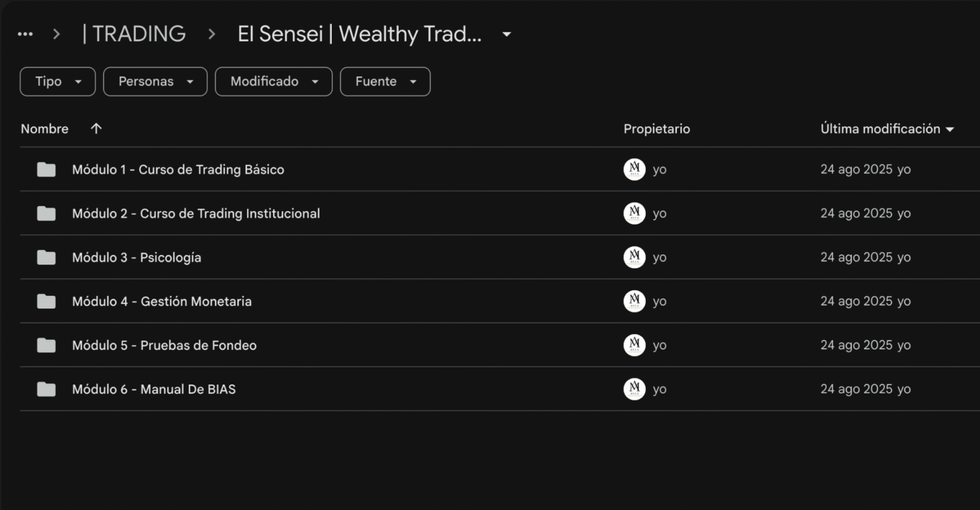Click the folder icon for Módulo 5

point(46,346)
